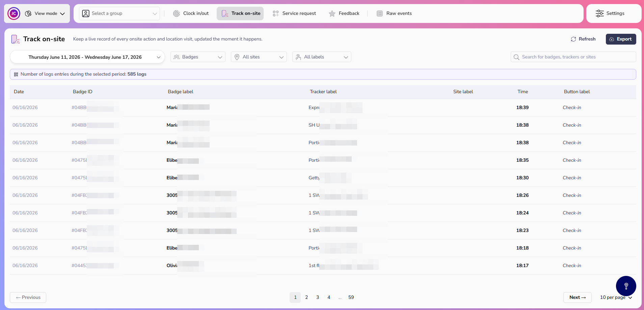Click the 18:35 time cell
644x310 pixels.
522,160
